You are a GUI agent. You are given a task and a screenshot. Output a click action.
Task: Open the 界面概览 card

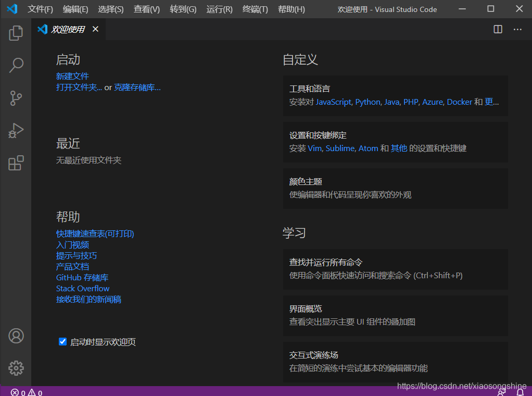point(395,316)
